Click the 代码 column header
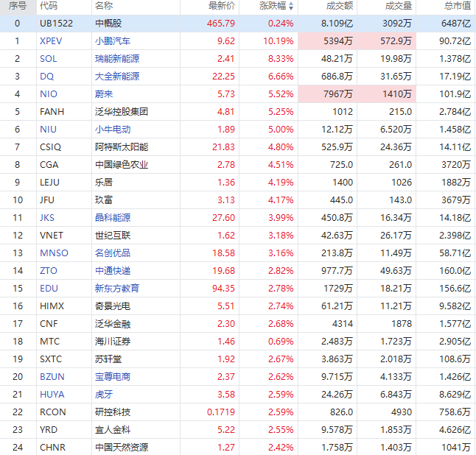Image resolution: width=476 pixels, height=455 pixels. pyautogui.click(x=49, y=5)
